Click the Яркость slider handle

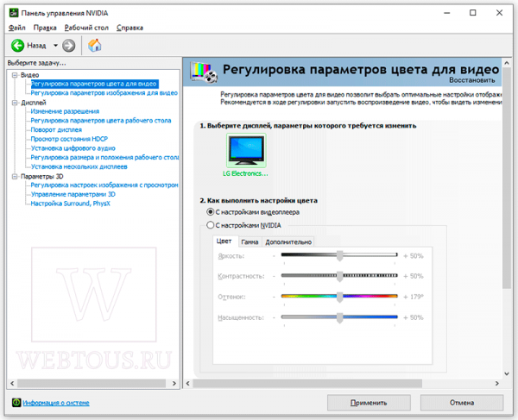coord(339,255)
